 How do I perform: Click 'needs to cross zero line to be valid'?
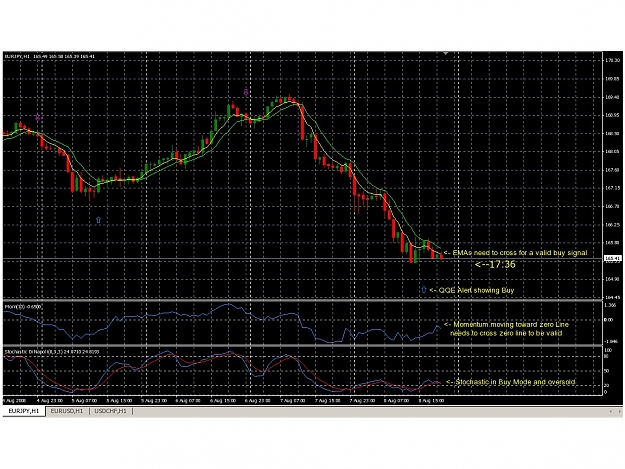(506, 333)
